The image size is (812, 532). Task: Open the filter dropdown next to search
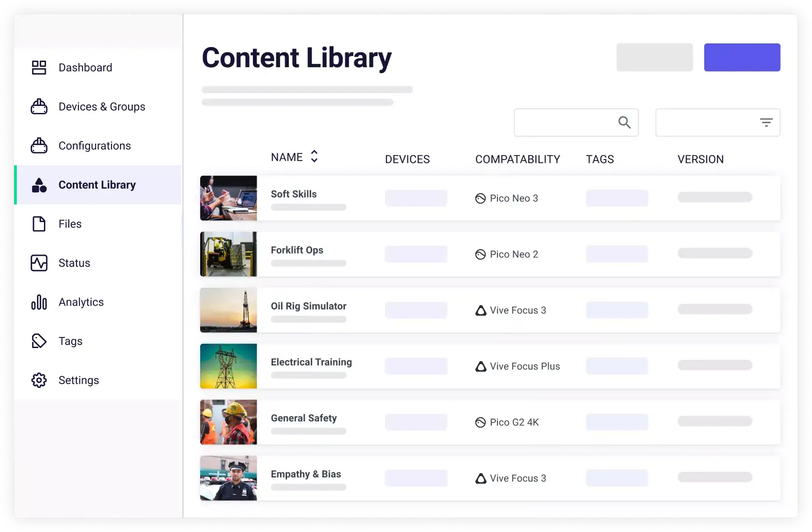(718, 122)
